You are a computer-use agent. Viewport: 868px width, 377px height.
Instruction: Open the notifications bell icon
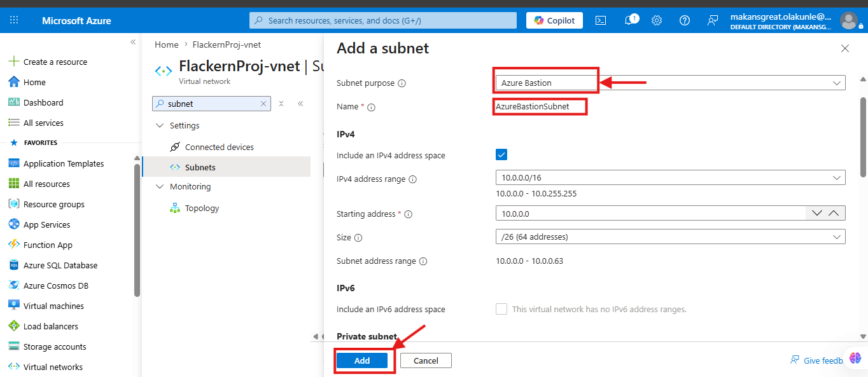point(629,20)
